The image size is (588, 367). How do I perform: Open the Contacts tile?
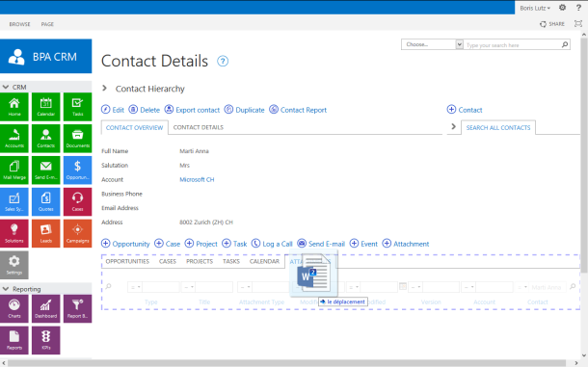pyautogui.click(x=45, y=139)
